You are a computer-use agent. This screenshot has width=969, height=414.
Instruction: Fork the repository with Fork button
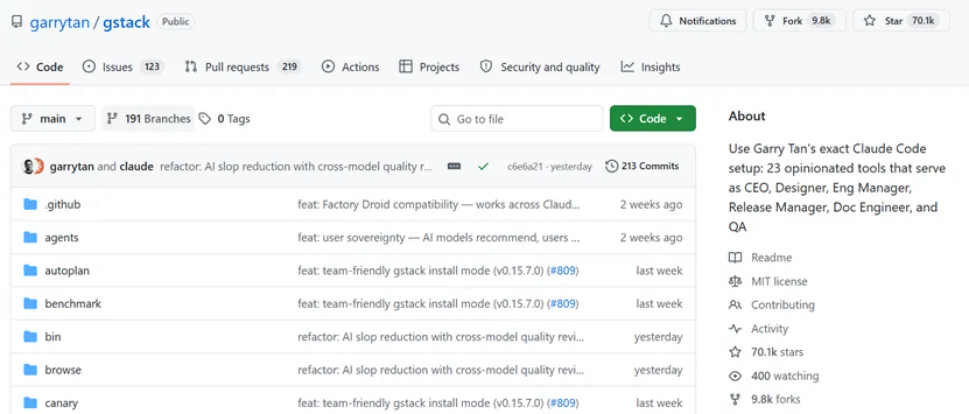(800, 21)
